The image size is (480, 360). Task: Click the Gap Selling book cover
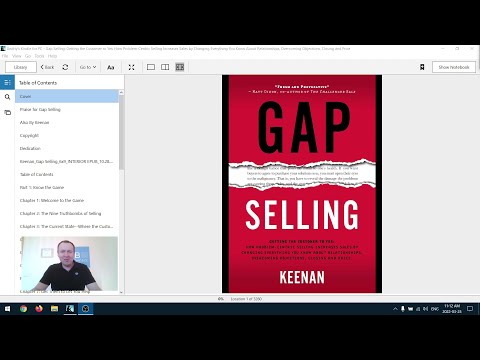pos(302,184)
